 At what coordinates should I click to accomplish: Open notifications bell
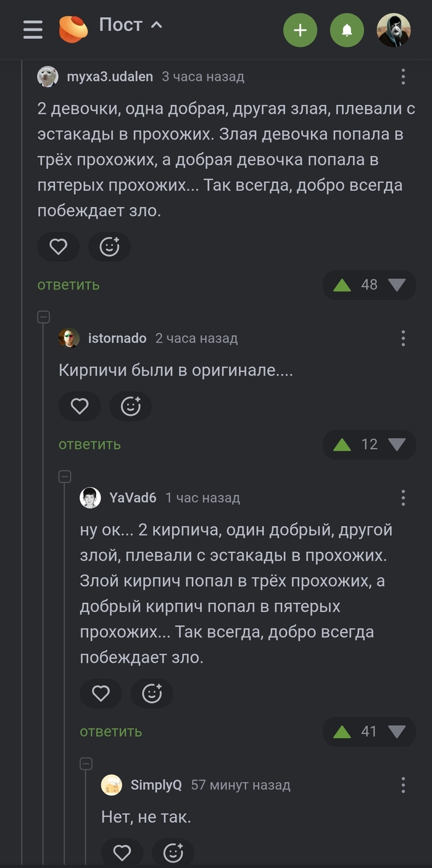coord(347,30)
